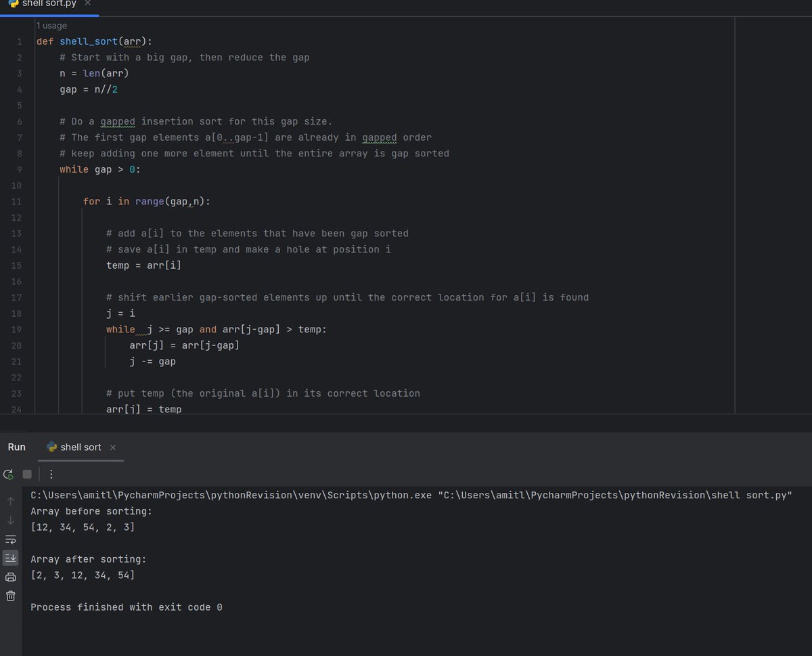Click the '1 usage' inlay hint

[51, 26]
